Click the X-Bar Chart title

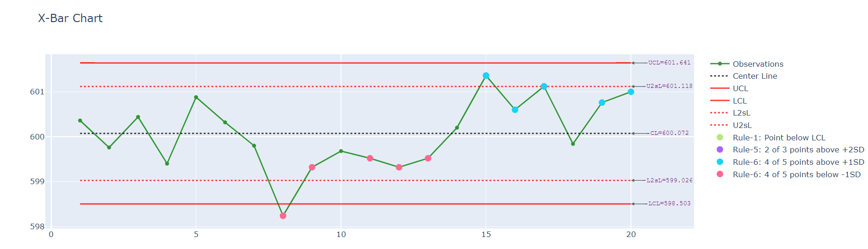pos(70,18)
